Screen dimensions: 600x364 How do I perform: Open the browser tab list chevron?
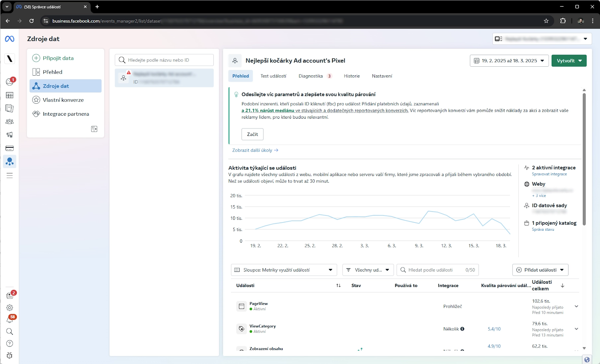coord(7,7)
